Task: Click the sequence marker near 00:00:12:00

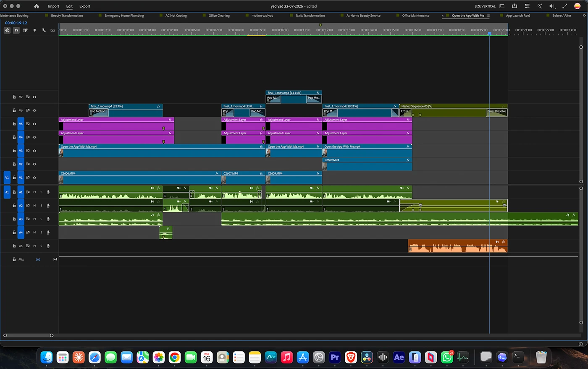Action: point(320,25)
